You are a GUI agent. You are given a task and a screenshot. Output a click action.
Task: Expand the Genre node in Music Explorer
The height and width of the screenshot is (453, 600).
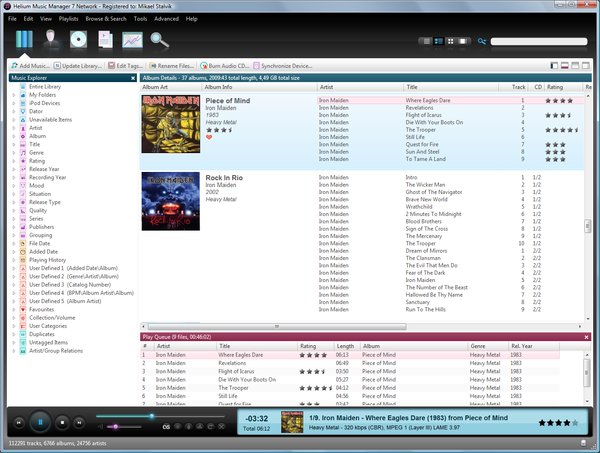pyautogui.click(x=14, y=151)
